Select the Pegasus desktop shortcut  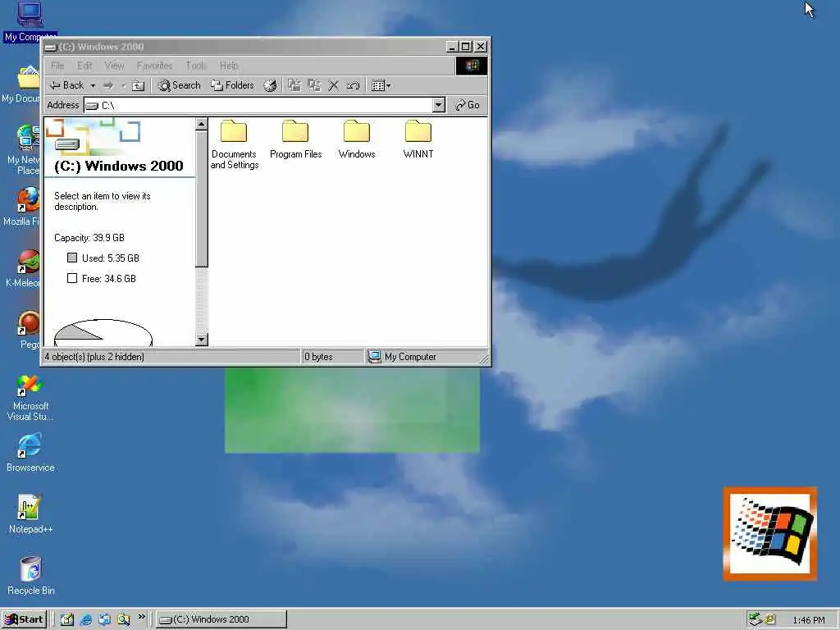click(29, 330)
